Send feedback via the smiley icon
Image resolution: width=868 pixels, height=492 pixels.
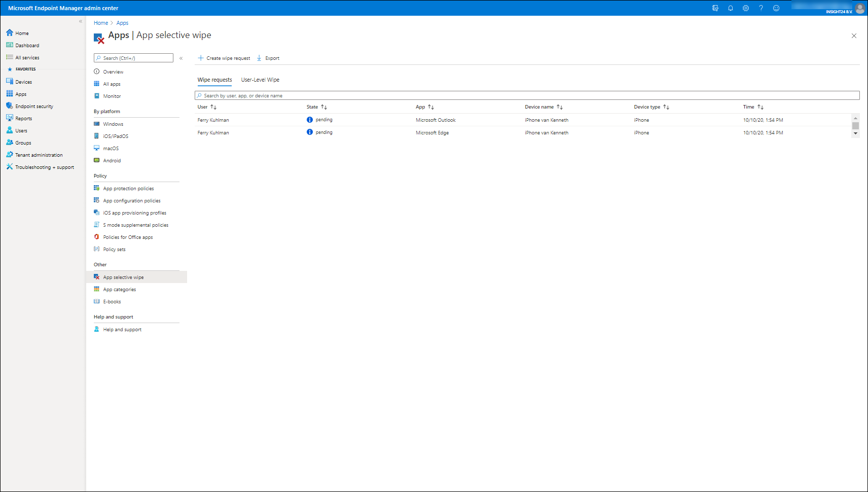(776, 8)
